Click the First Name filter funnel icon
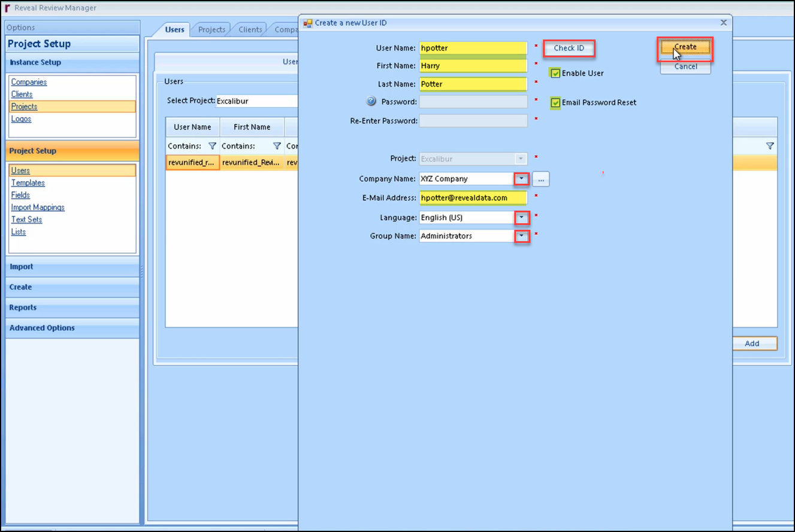Screen dimensions: 795x532 click(x=277, y=146)
